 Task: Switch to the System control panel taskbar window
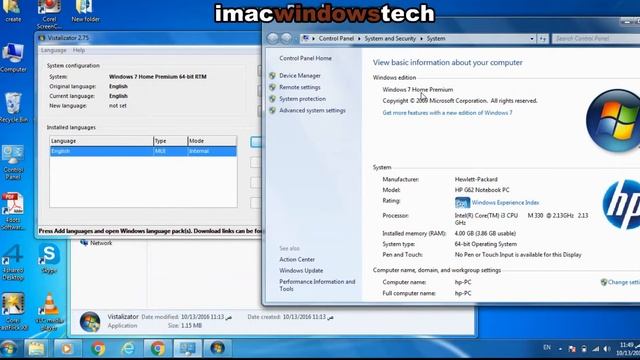coord(188,349)
